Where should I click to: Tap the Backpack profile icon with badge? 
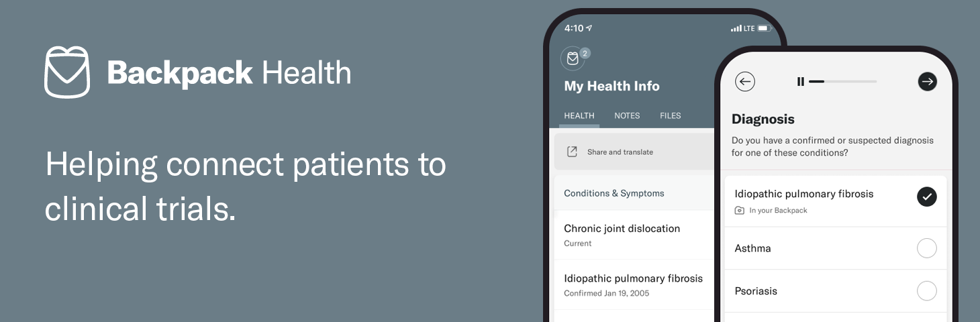573,58
